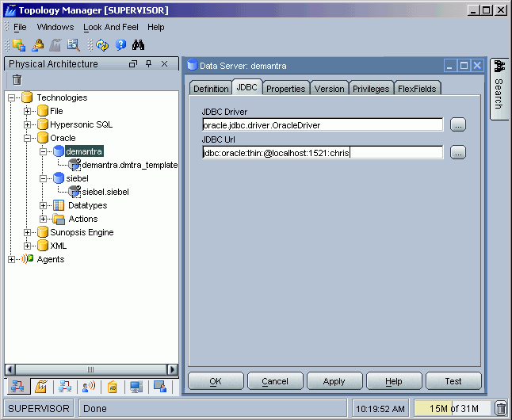
Task: Expand the File technology node
Action: [x=28, y=111]
